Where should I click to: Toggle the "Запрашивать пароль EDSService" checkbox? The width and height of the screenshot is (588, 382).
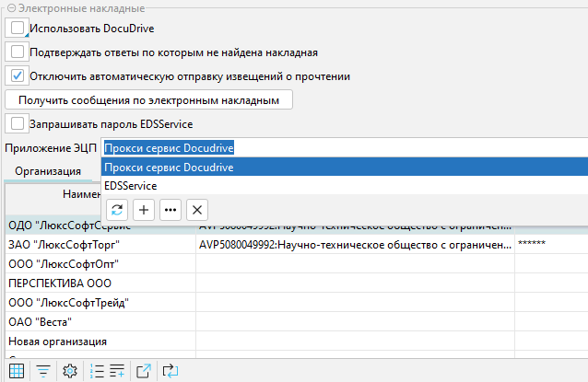coord(18,123)
